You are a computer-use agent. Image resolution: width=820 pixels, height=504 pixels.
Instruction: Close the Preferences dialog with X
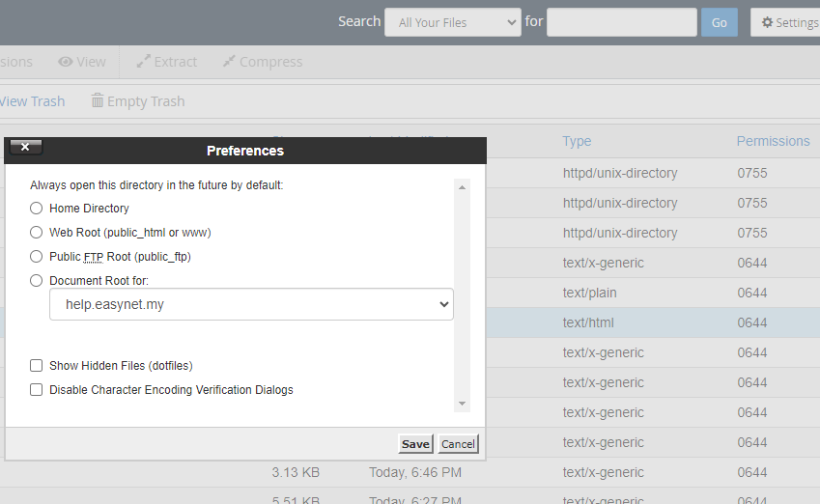pos(25,147)
